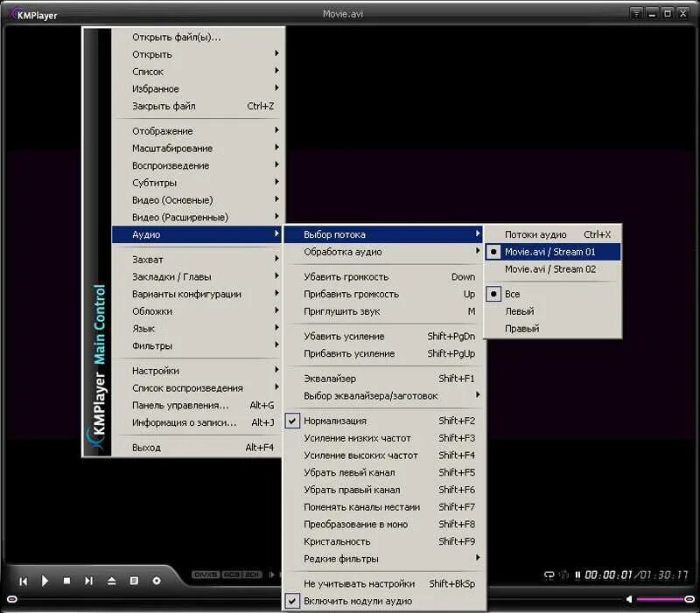Click the eject/open file icon
This screenshot has height=613, width=700.
(112, 581)
